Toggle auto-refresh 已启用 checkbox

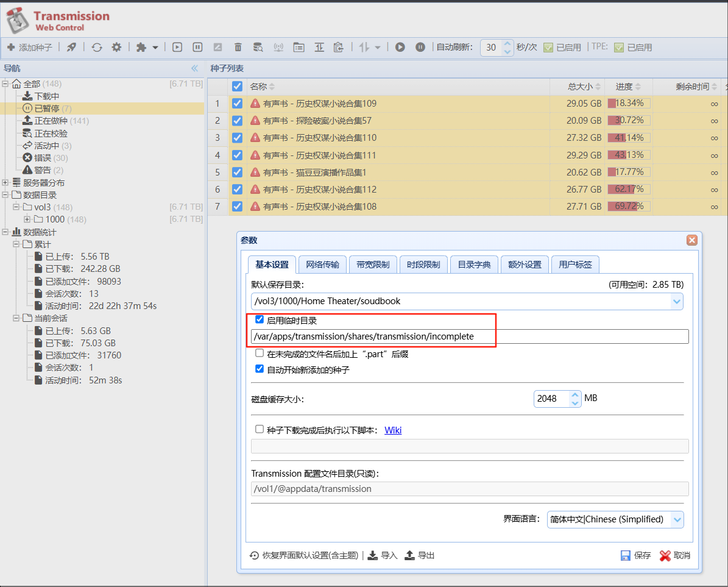(548, 48)
